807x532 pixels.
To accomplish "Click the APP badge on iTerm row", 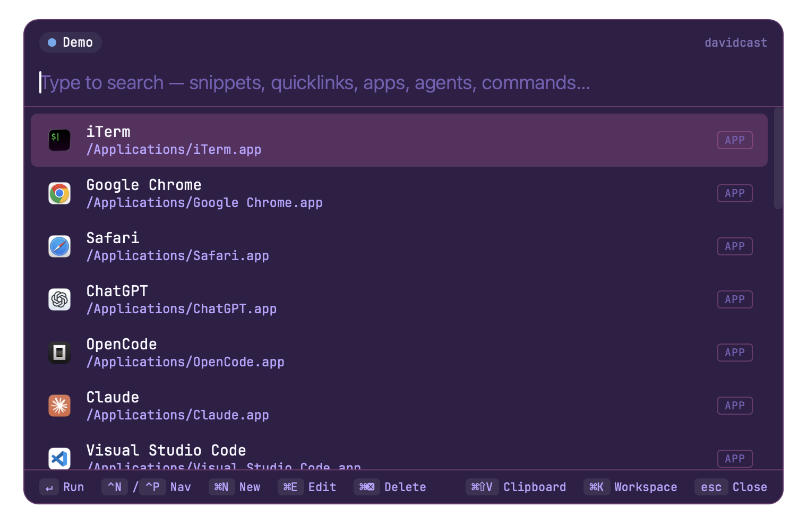I will coord(735,140).
